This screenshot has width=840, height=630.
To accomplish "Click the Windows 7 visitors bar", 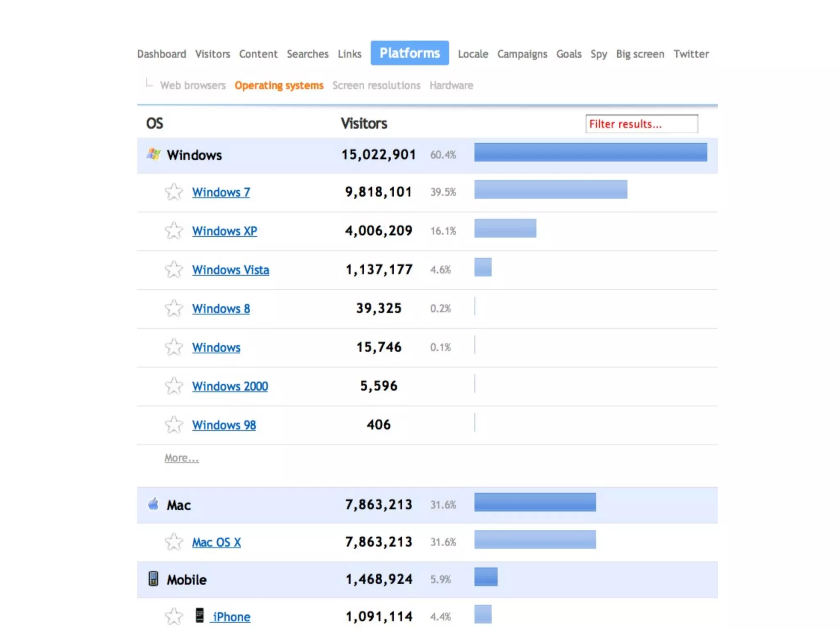I will coord(550,189).
